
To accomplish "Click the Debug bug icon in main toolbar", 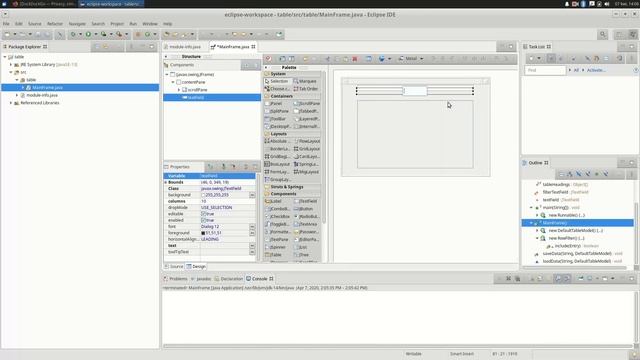I will (73, 34).
